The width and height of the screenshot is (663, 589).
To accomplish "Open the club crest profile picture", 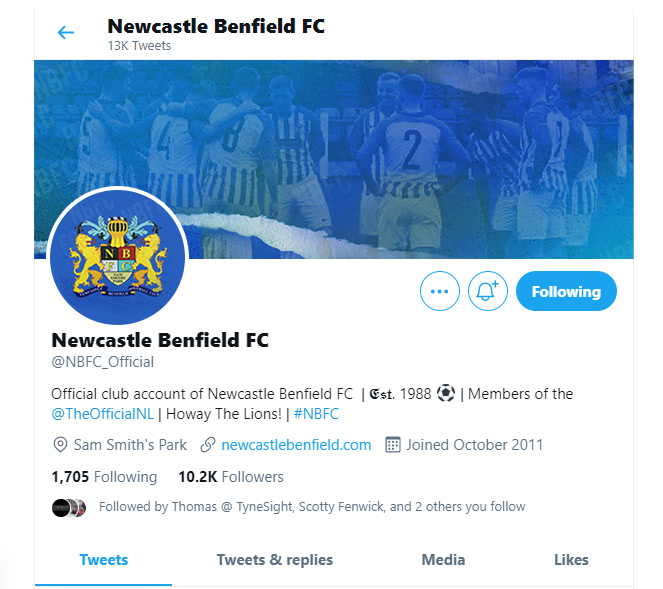I will pos(118,256).
